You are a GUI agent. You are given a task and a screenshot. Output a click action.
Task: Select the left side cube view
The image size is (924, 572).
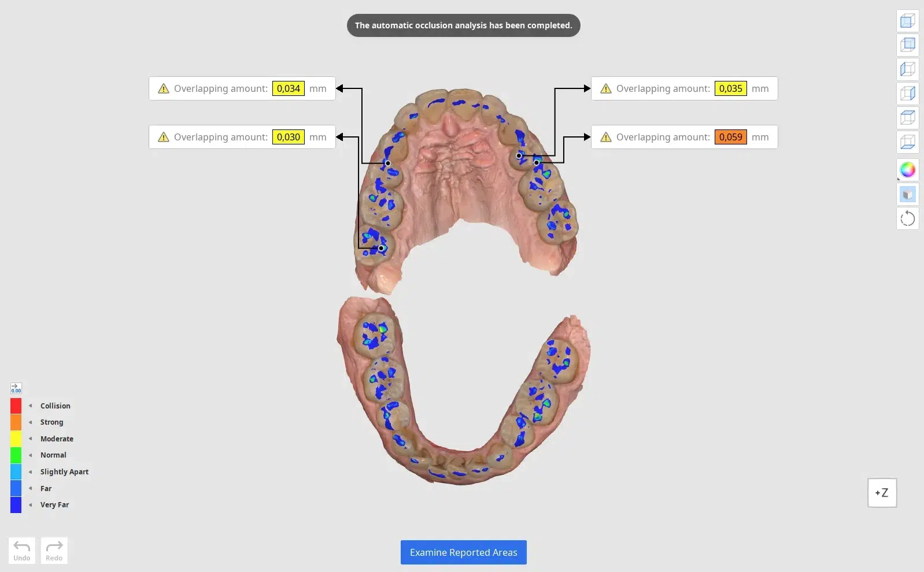pyautogui.click(x=907, y=69)
